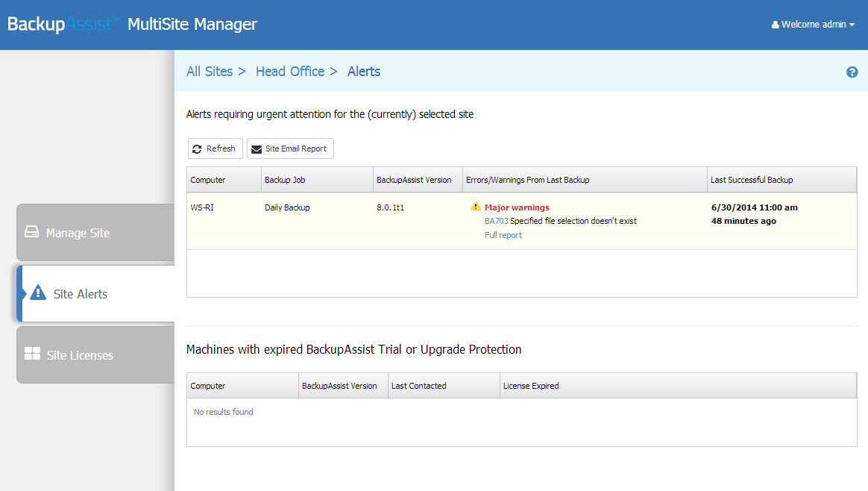Viewport: 868px width, 491px height.
Task: Click the 48 minutes ago text
Action: 743,221
